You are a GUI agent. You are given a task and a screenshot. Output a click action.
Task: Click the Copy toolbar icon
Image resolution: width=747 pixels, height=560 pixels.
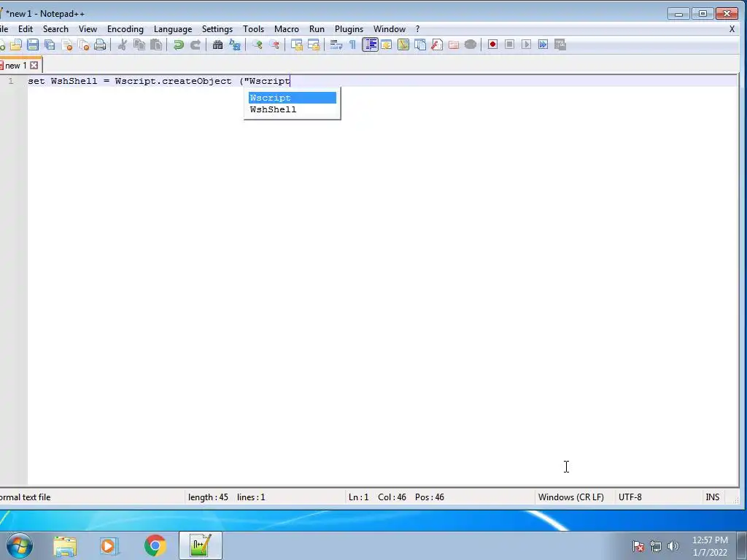[139, 44]
